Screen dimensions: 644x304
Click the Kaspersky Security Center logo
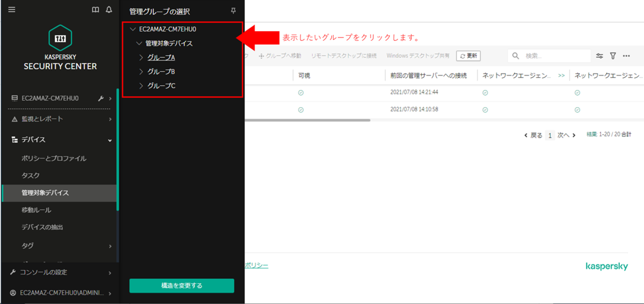click(x=60, y=47)
